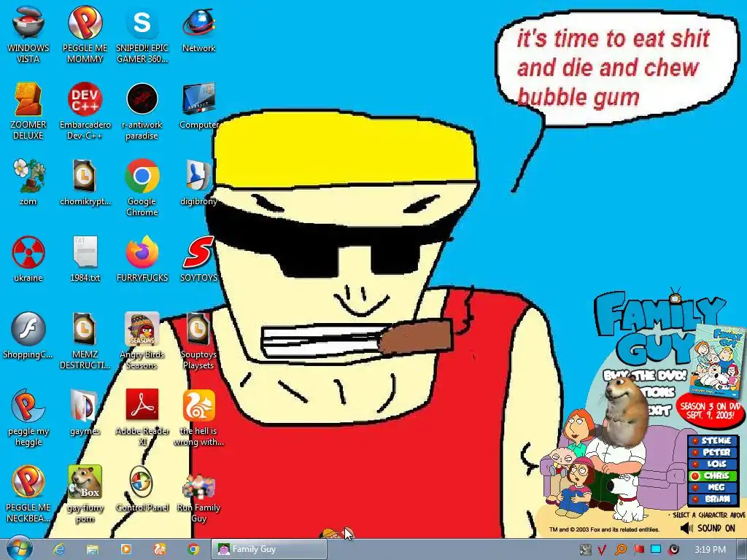This screenshot has height=560, width=747.
Task: Open Embarcadero Dev-C++ icon
Action: 85,111
